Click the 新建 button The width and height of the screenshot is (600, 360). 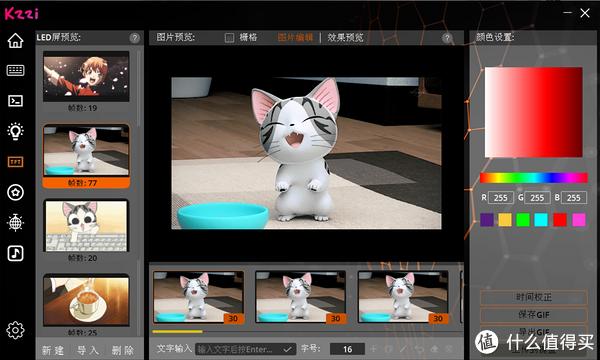(53, 350)
